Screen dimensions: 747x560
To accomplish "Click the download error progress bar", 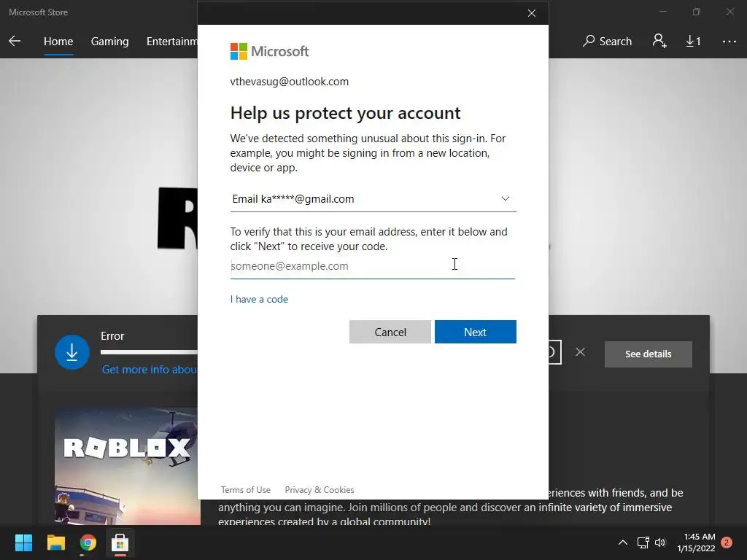I will [x=149, y=352].
